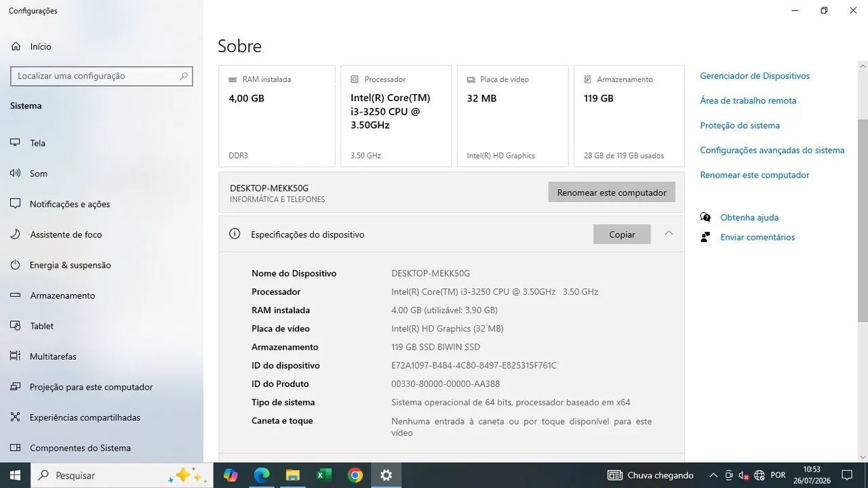Open Excel from the taskbar
Screen dimensions: 868x488
[x=323, y=475]
